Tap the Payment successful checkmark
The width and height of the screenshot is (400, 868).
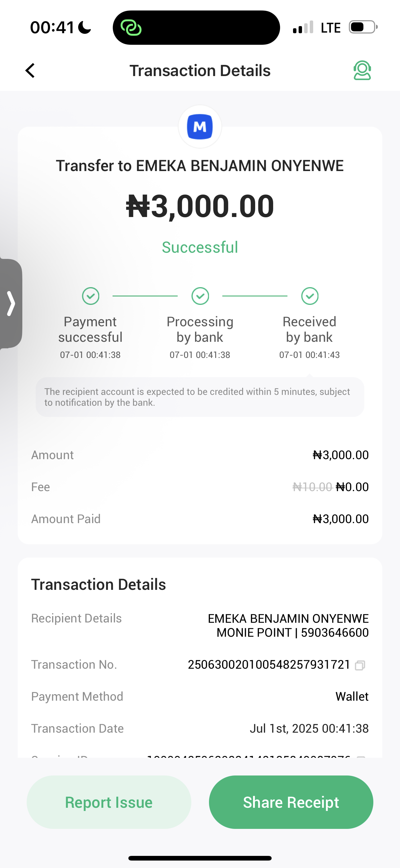click(x=91, y=296)
